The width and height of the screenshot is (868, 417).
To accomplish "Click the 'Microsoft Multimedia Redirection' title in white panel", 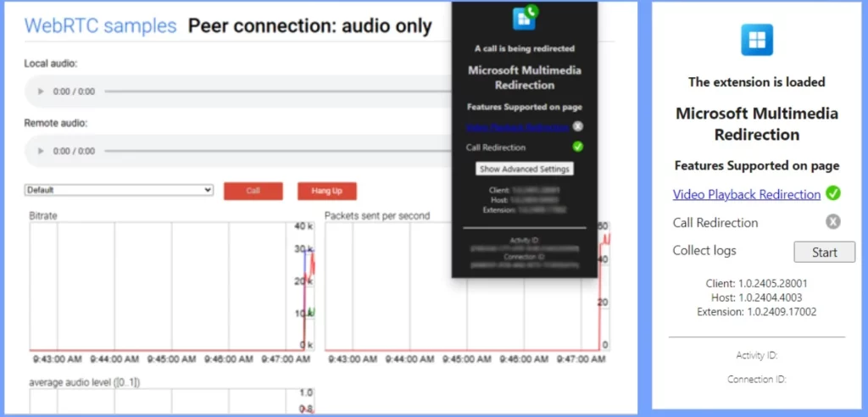I will pos(757,124).
